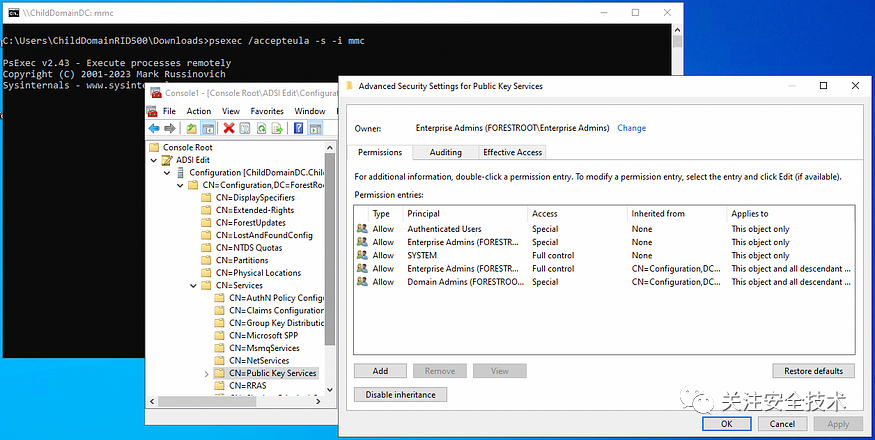Collapse the CN=Services tree node
The height and width of the screenshot is (440, 875).
tap(193, 285)
